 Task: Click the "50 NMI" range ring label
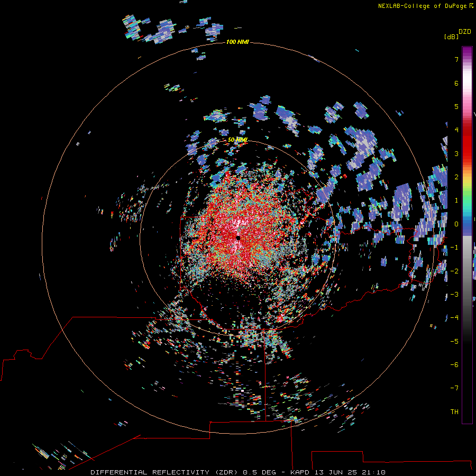click(237, 140)
